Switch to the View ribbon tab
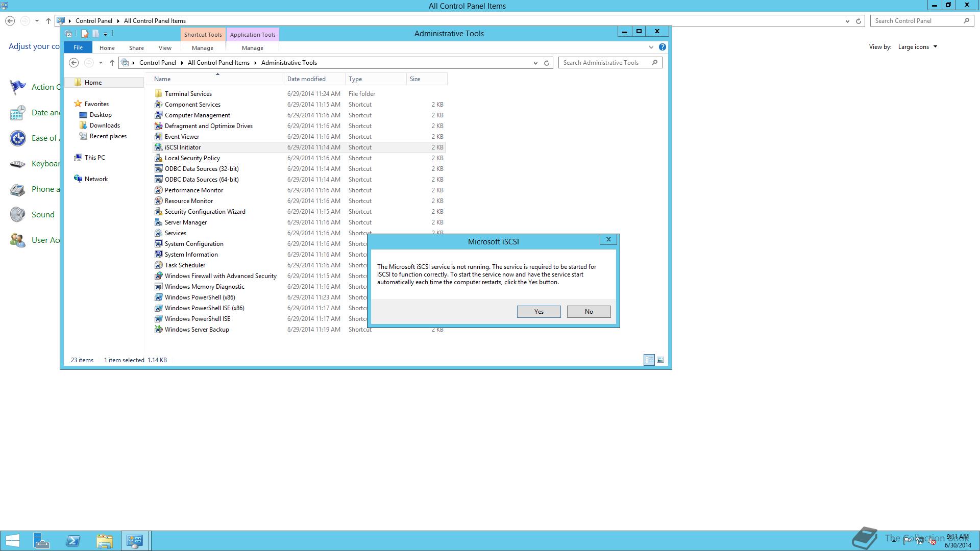 click(x=165, y=47)
